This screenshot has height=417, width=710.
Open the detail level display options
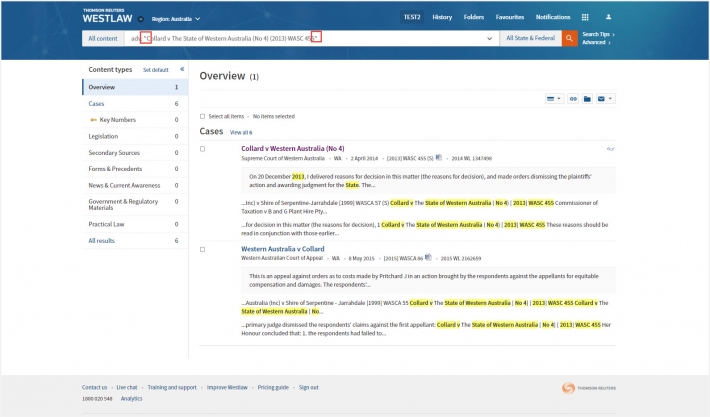(x=554, y=99)
